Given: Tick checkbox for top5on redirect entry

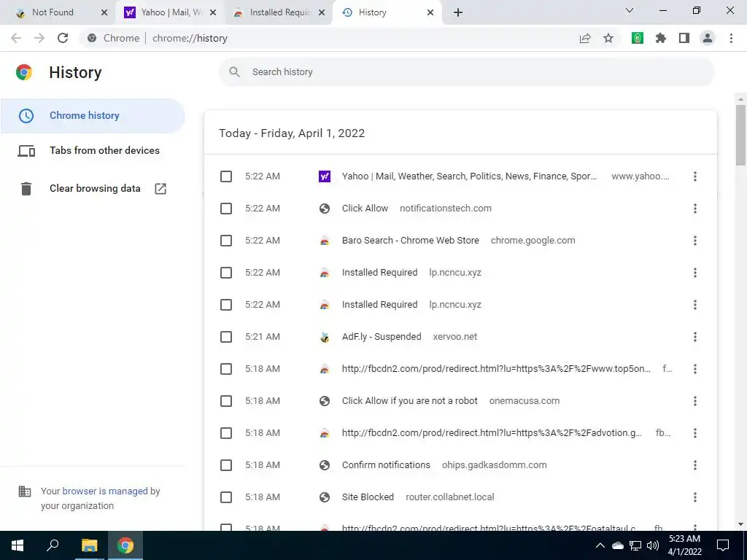Looking at the screenshot, I should point(226,369).
